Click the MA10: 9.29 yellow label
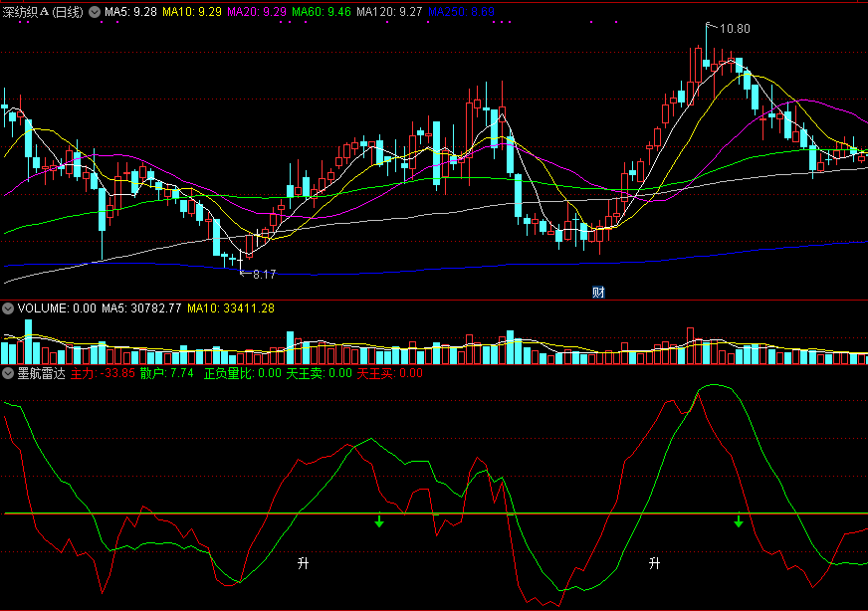Image resolution: width=868 pixels, height=611 pixels. pos(192,12)
